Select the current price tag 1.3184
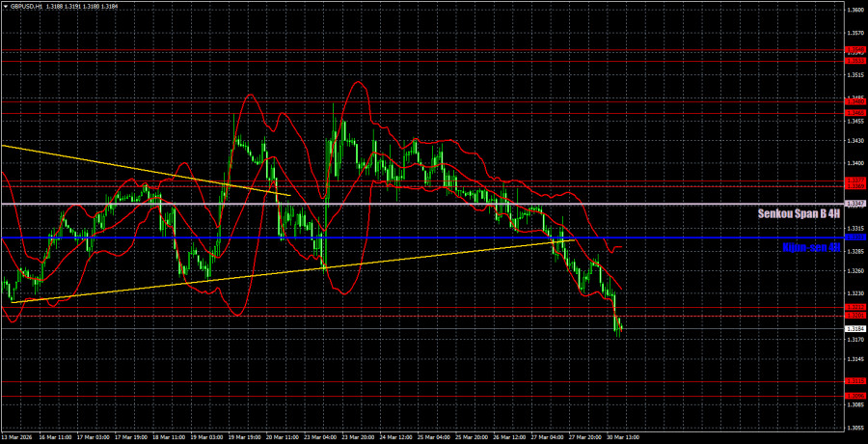Viewport: 868px width, 444px height. pyautogui.click(x=854, y=328)
